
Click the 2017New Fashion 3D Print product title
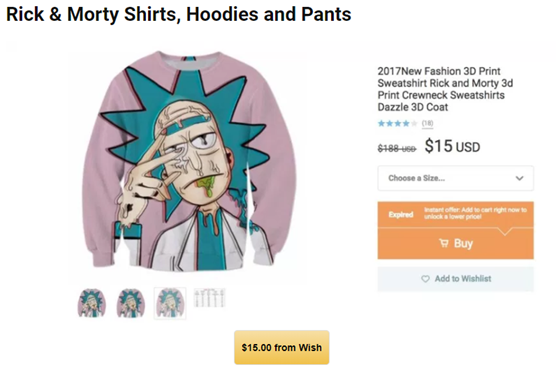click(445, 89)
